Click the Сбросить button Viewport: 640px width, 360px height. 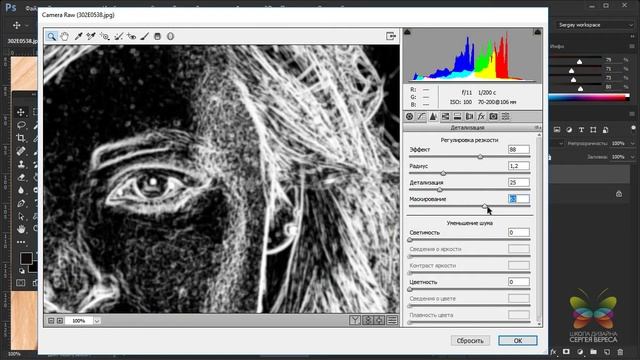click(x=470, y=340)
